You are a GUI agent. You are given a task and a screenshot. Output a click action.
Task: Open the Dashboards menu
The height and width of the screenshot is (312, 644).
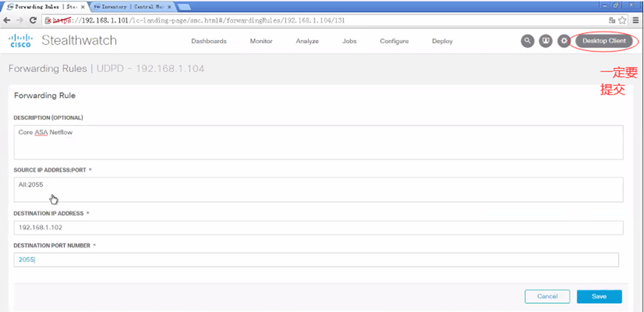[x=209, y=41]
